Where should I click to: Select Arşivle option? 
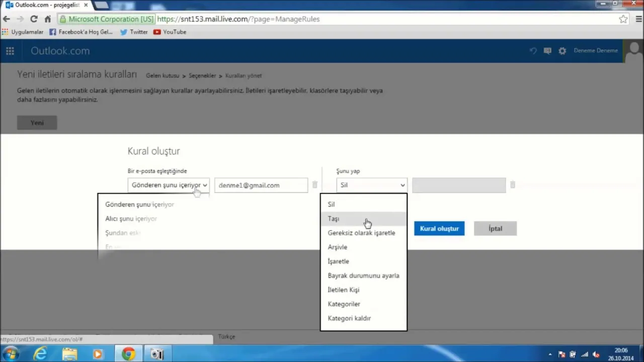363,247
